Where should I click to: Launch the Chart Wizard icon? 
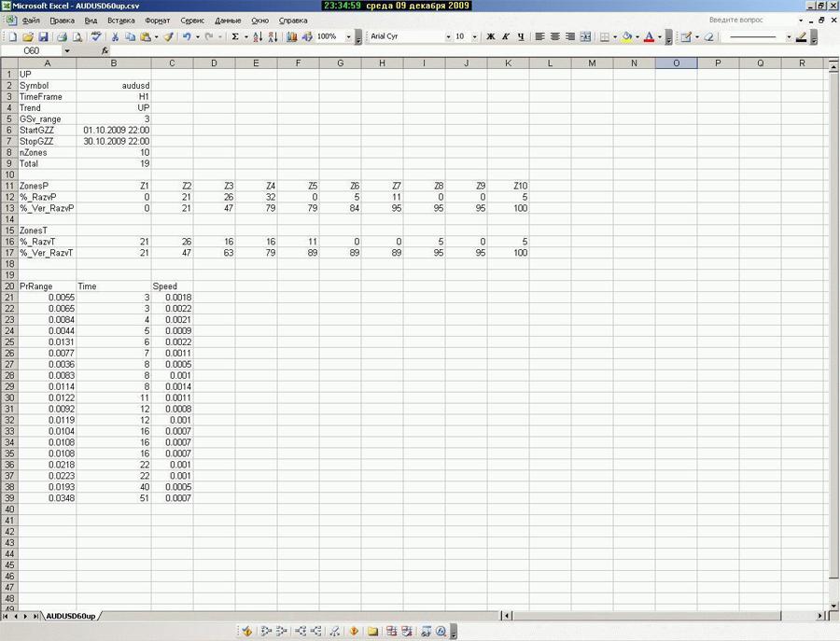(292, 36)
